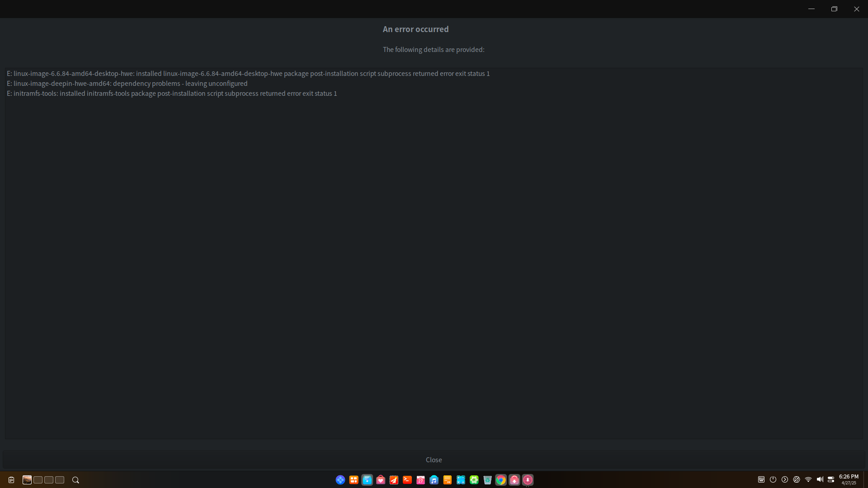Open the pink circular download updater icon
Viewport: 868px width, 488px height.
(528, 480)
